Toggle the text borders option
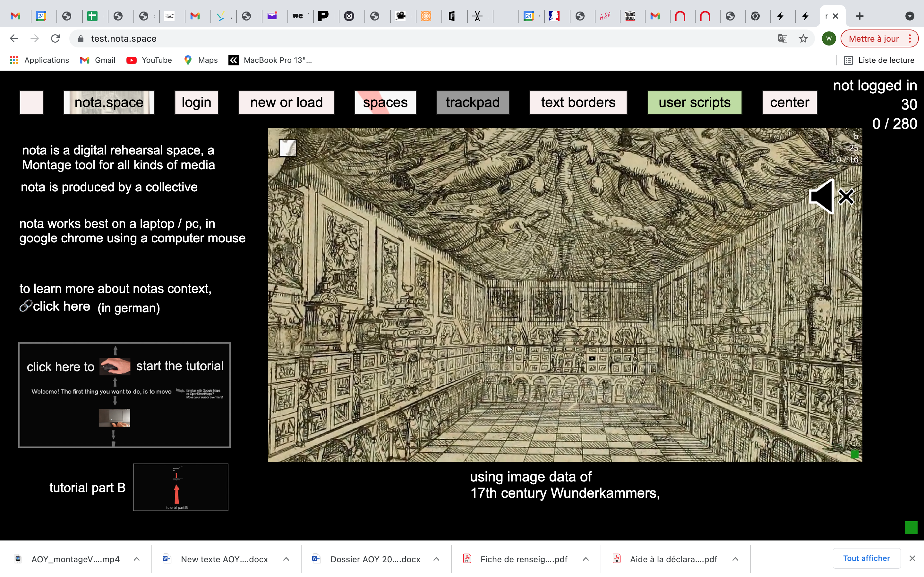The height and width of the screenshot is (577, 924). (x=578, y=102)
